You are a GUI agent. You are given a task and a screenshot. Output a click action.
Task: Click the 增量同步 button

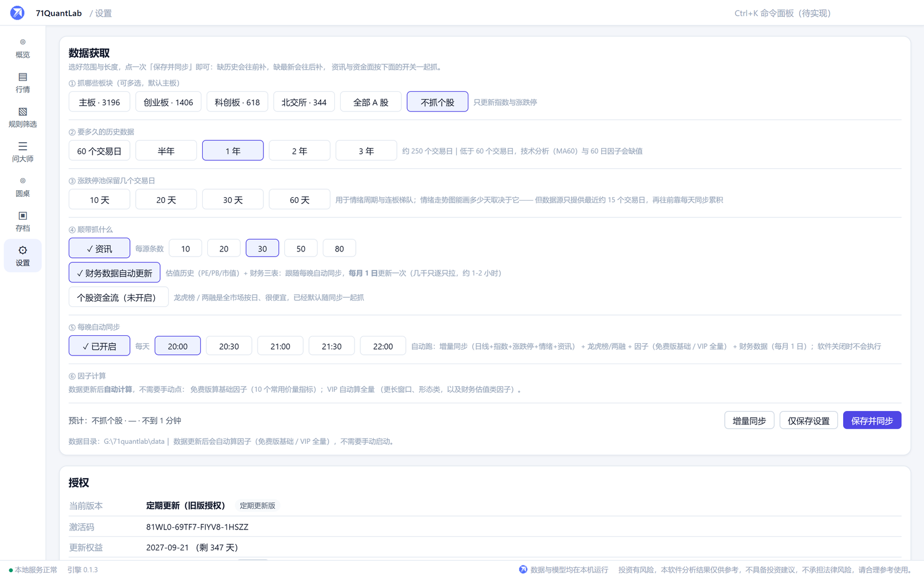click(749, 420)
